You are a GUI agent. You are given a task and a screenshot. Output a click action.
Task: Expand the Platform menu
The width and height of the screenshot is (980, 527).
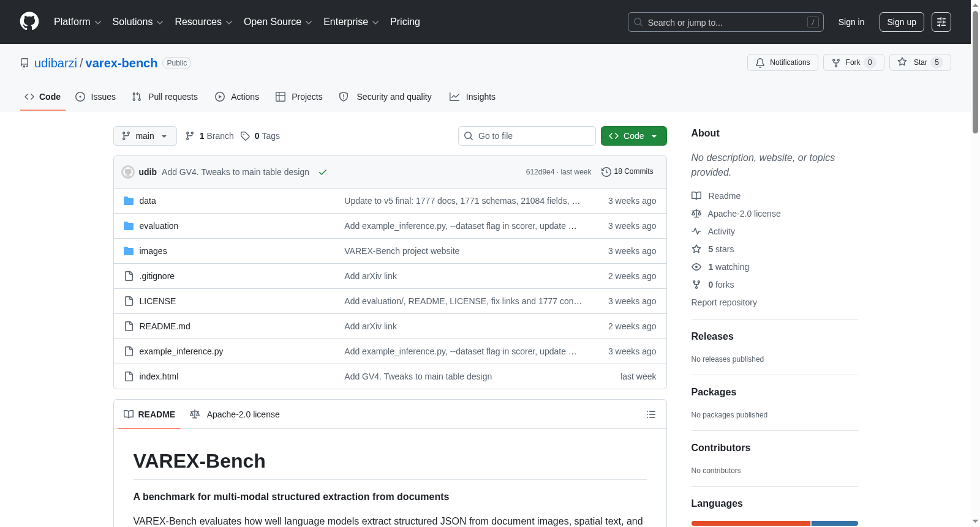coord(77,22)
